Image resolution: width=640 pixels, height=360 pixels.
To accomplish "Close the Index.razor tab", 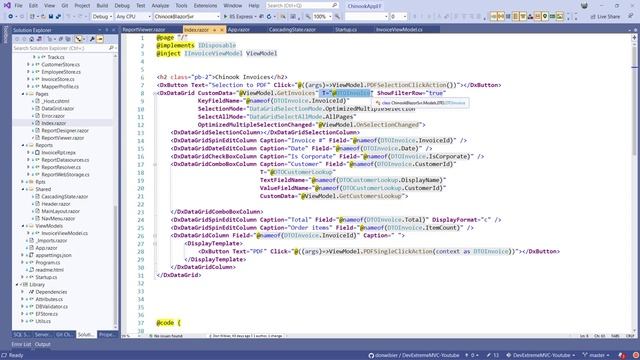I will coord(222,30).
